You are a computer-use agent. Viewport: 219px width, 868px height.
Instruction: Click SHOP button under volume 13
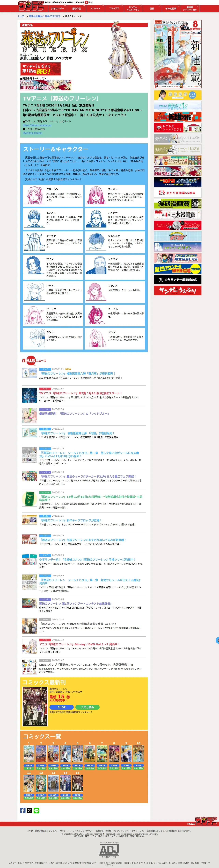53,795
